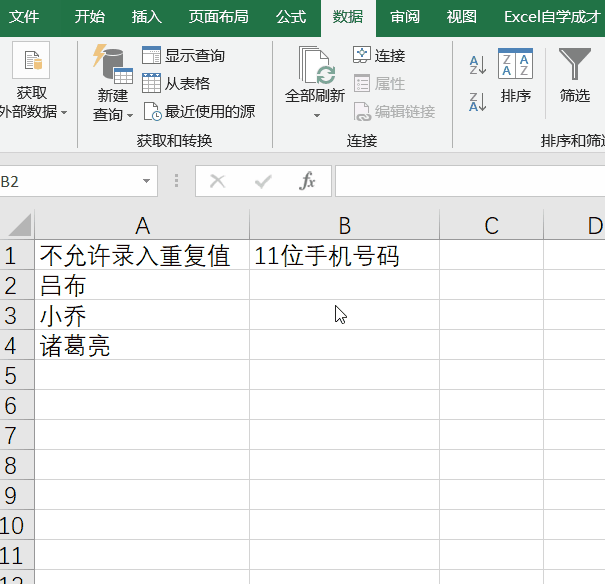Select column B header

point(344,226)
